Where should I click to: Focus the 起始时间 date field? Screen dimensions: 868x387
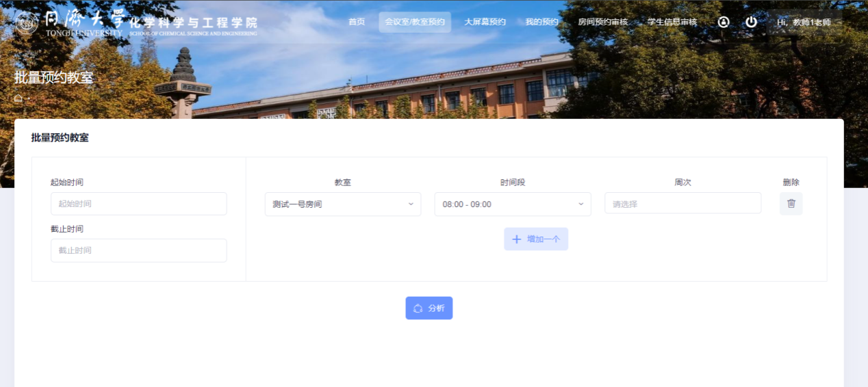click(138, 204)
